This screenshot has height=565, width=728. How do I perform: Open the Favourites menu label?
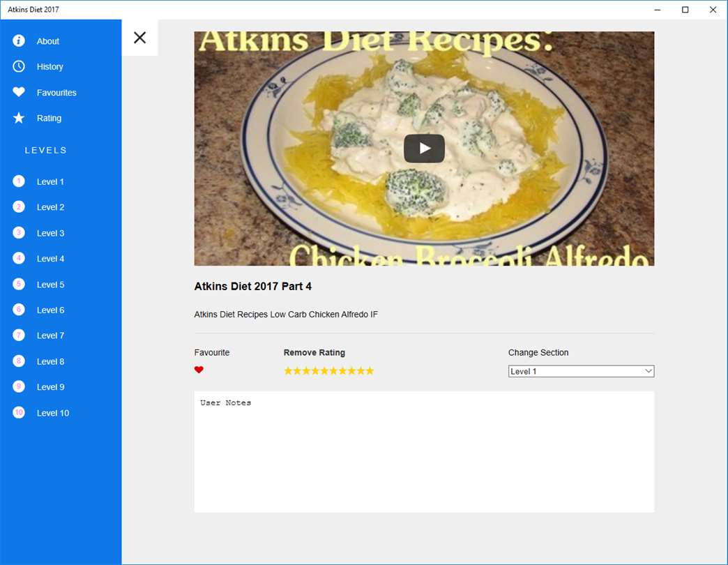coord(56,93)
